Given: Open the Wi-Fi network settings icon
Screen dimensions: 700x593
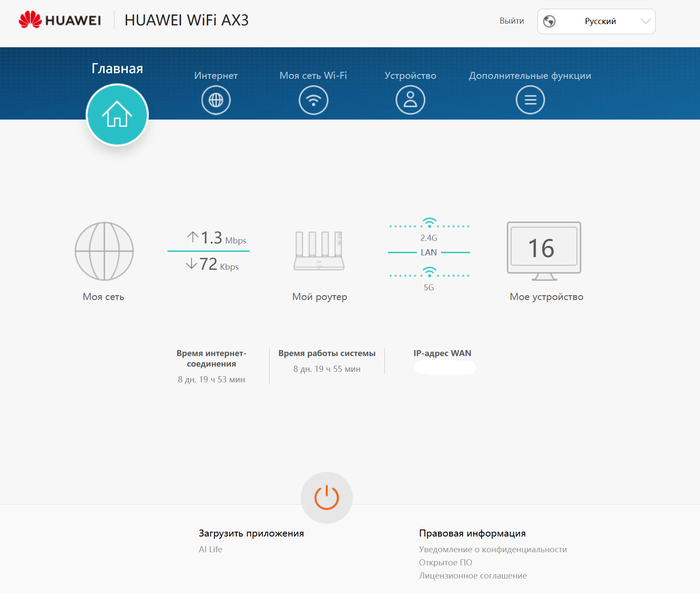Looking at the screenshot, I should click(x=313, y=99).
